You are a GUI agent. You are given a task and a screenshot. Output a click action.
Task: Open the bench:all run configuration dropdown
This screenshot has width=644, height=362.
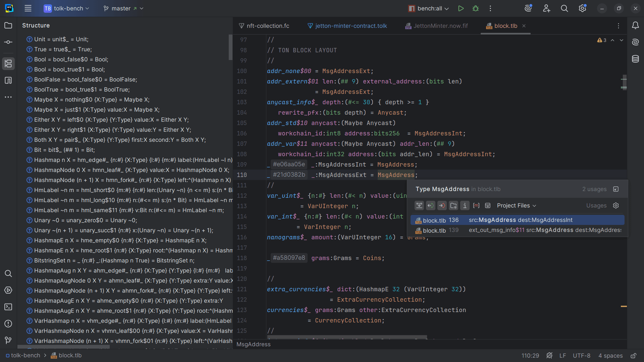[428, 8]
